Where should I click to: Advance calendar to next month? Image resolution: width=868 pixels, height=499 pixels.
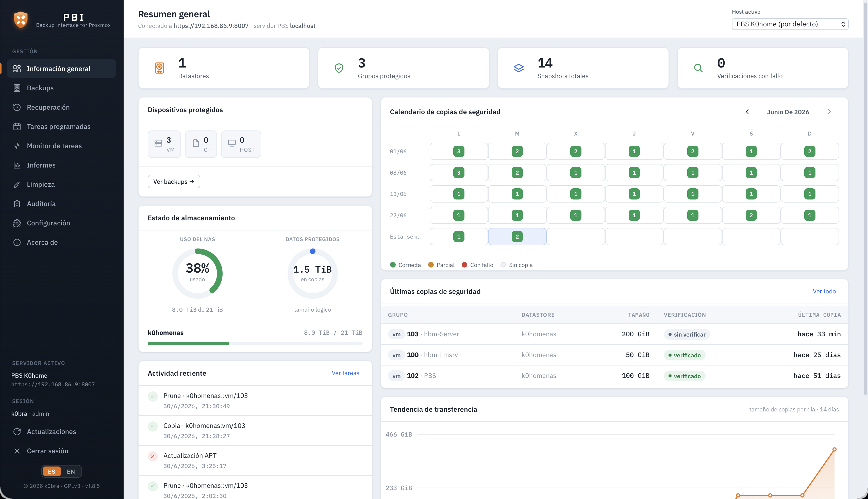[x=829, y=112]
